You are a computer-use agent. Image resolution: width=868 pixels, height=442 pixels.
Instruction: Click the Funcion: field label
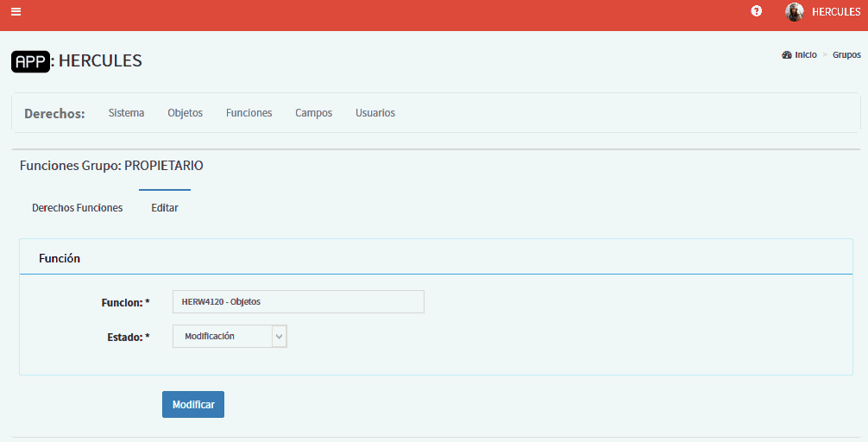coord(125,302)
